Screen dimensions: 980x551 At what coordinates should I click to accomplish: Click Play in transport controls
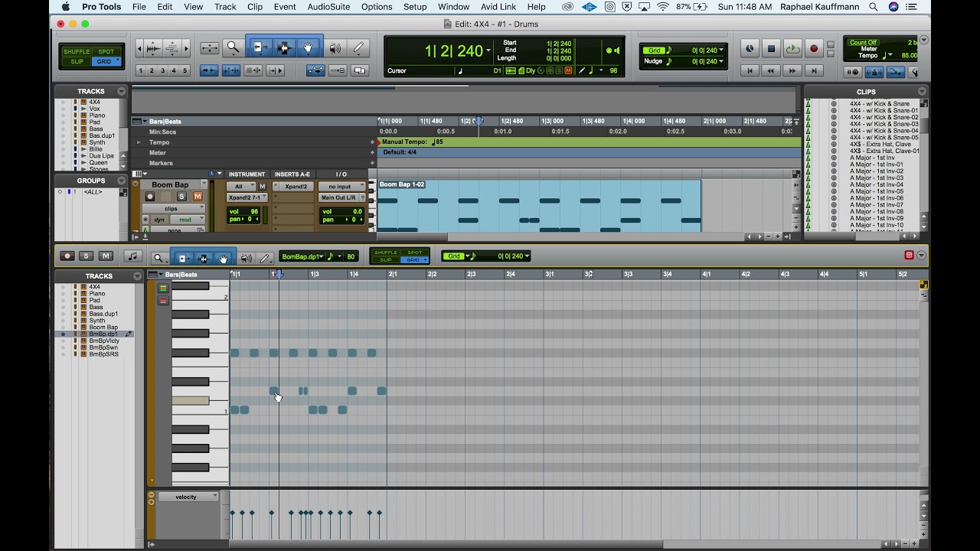(792, 49)
